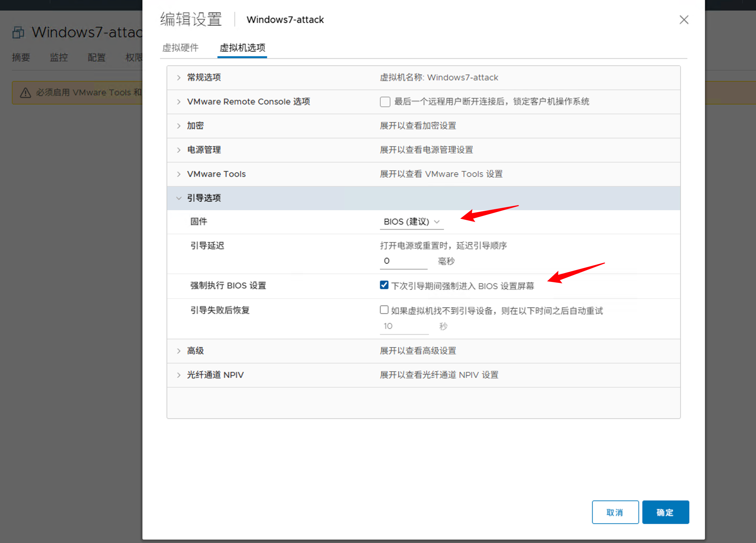Click the 确定 button
Image resolution: width=756 pixels, height=543 pixels.
click(x=665, y=512)
